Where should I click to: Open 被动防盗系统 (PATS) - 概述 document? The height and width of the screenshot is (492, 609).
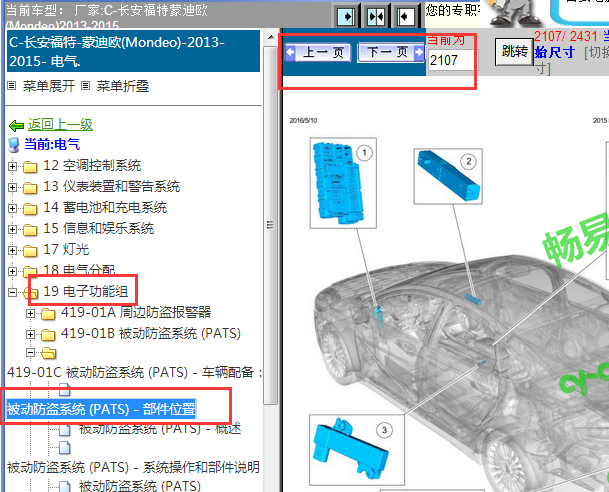pyautogui.click(x=160, y=429)
